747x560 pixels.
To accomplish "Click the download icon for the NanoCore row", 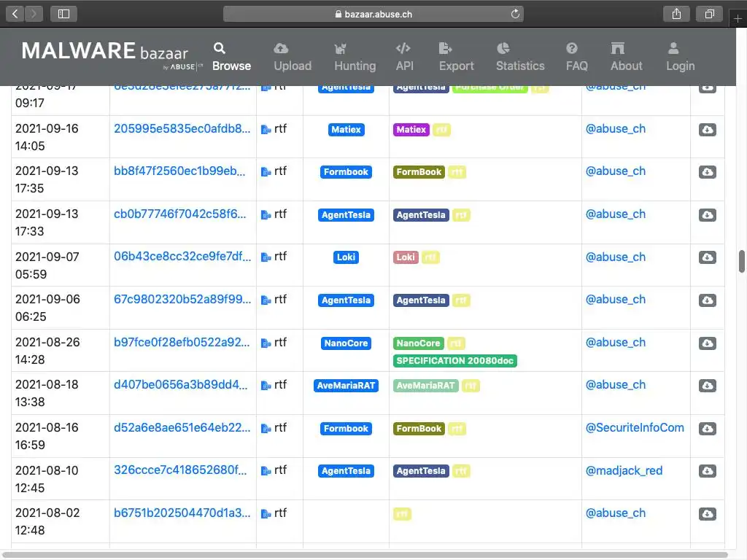I will [x=707, y=343].
